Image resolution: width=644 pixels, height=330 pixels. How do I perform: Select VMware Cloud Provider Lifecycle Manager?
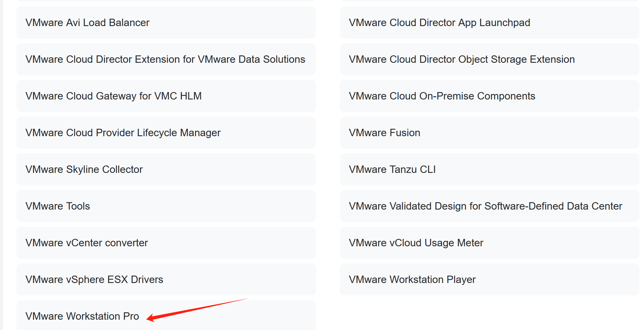(x=166, y=133)
